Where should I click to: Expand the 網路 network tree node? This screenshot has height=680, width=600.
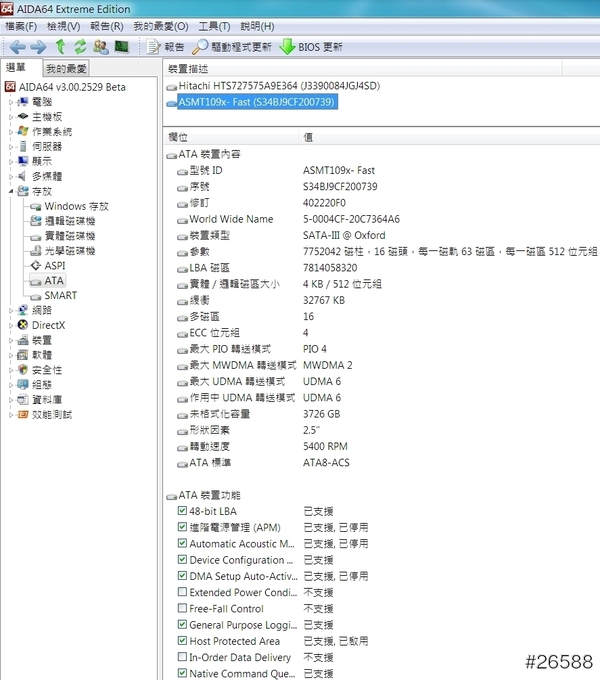(11, 310)
